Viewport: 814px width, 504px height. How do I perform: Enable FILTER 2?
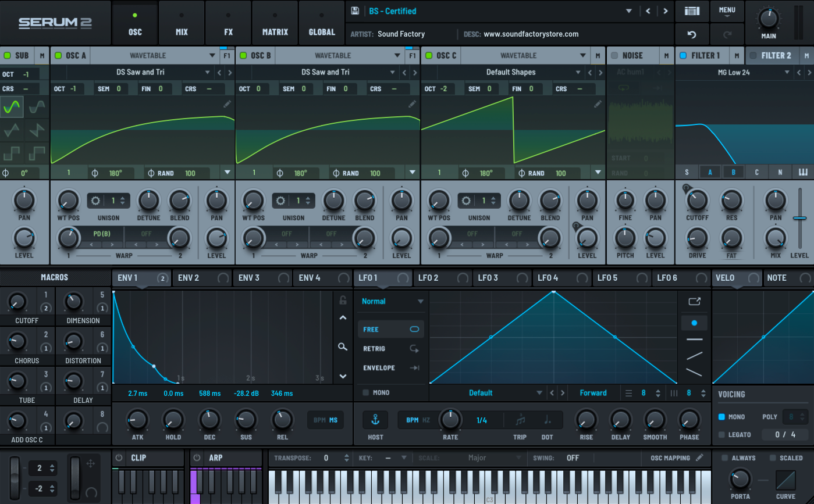753,56
